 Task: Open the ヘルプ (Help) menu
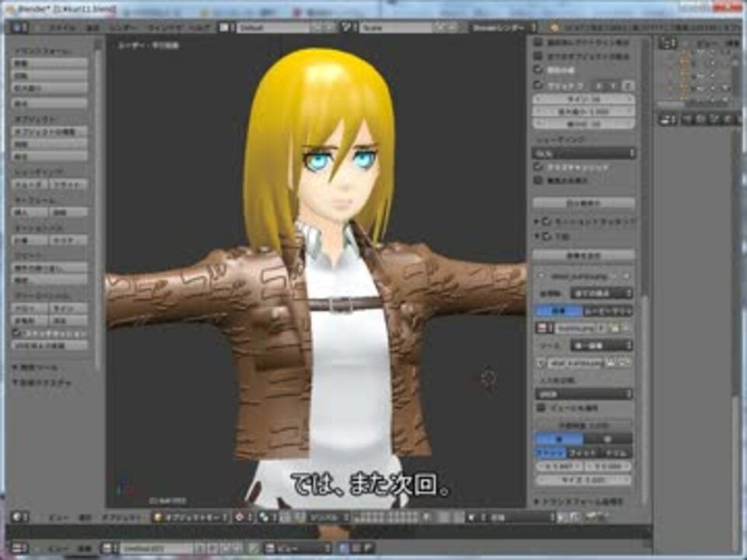(200, 28)
